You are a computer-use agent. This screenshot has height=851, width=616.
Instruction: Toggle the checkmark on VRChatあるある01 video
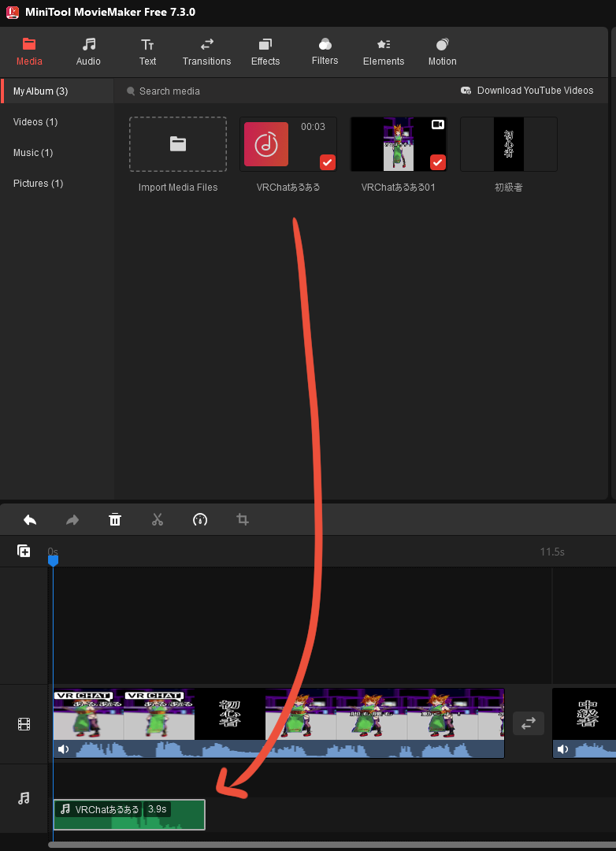[x=438, y=162]
